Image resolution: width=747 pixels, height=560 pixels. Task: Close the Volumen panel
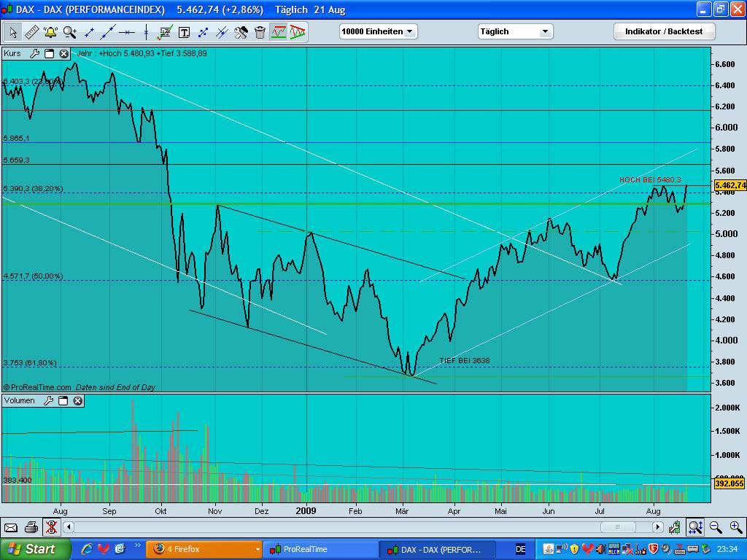77,400
